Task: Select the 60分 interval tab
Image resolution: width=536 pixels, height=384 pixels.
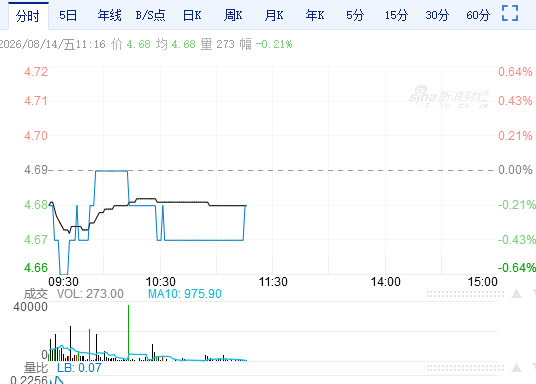Action: [x=478, y=15]
